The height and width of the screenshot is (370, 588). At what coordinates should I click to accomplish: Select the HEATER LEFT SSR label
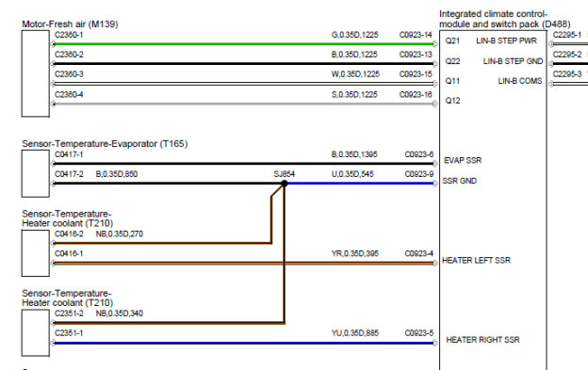pyautogui.click(x=476, y=260)
